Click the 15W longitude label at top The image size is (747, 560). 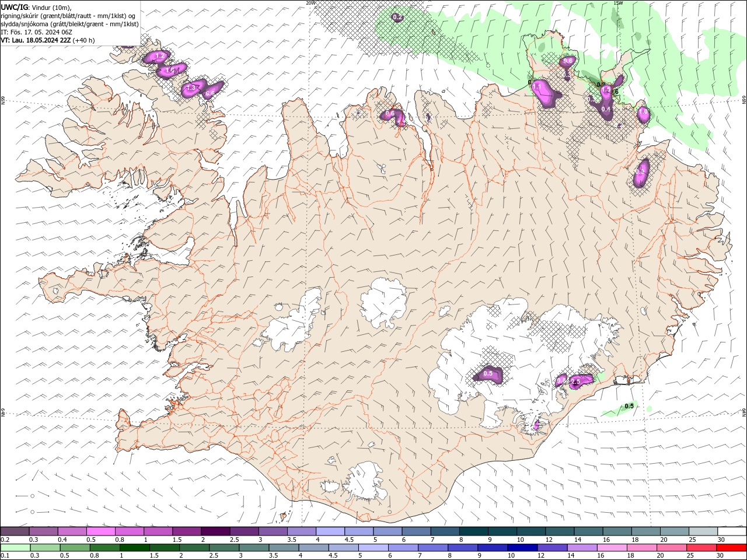pyautogui.click(x=618, y=3)
